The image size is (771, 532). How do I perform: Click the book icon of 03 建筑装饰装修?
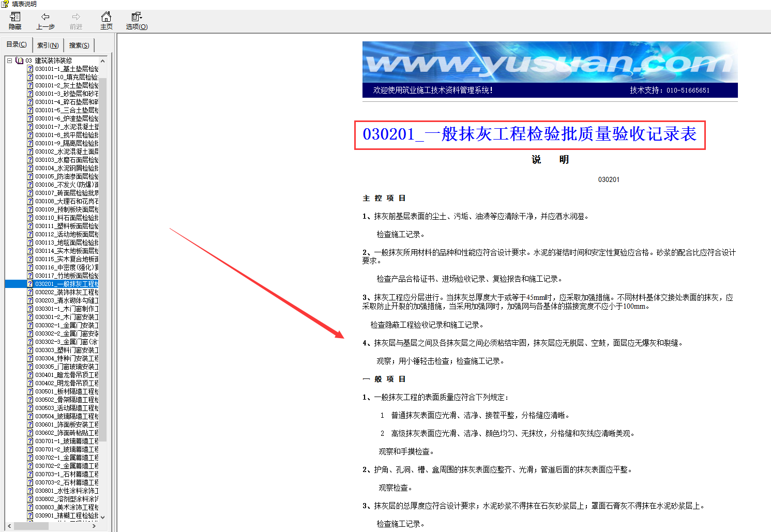click(x=20, y=60)
